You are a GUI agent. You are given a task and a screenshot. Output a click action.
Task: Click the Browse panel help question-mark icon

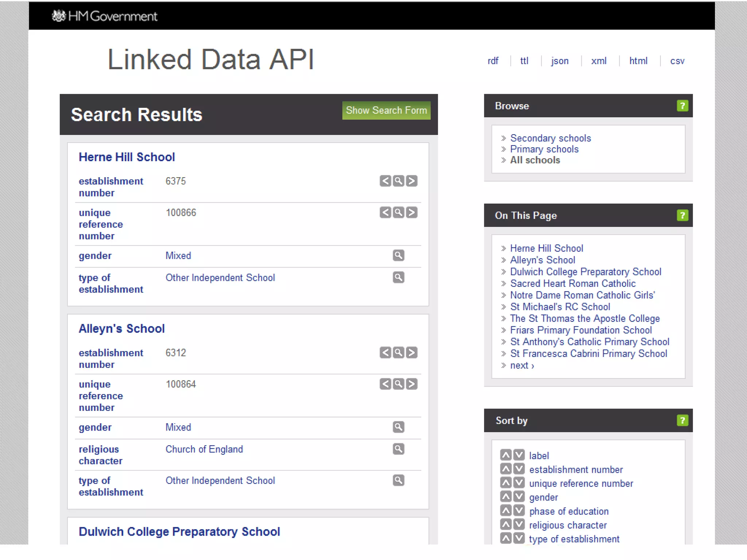click(682, 106)
